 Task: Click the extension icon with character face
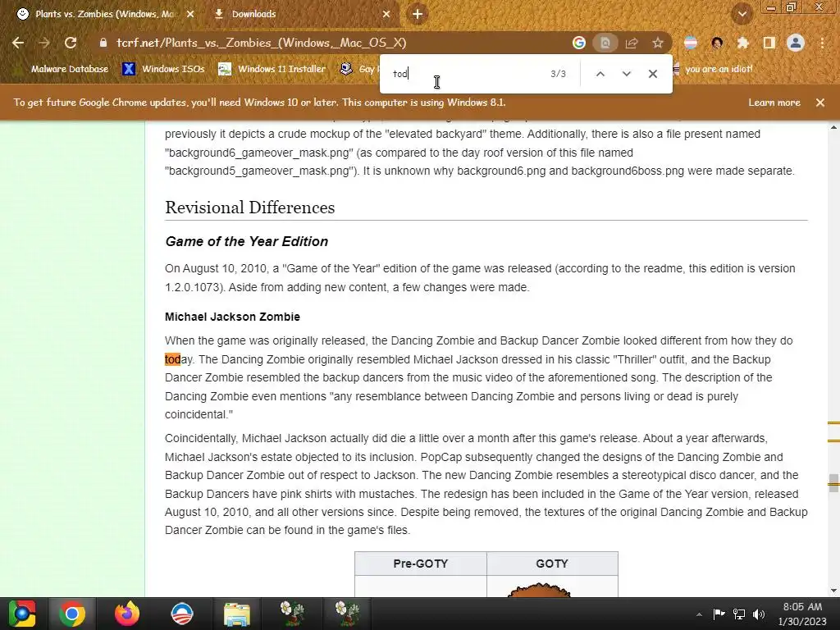pyautogui.click(x=717, y=43)
